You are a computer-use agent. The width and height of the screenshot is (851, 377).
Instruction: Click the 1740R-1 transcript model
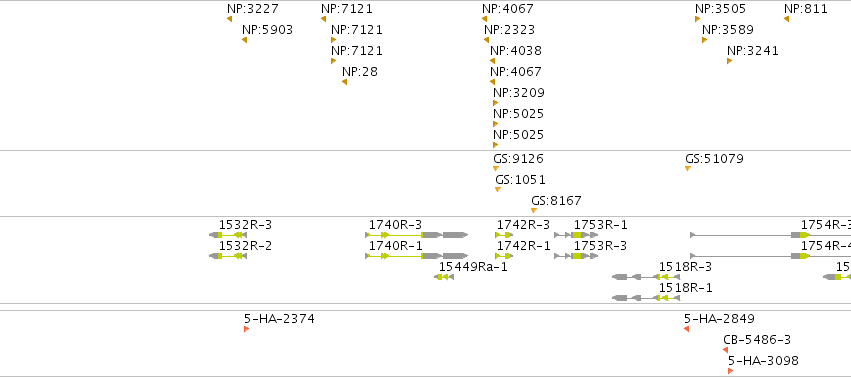[417, 256]
